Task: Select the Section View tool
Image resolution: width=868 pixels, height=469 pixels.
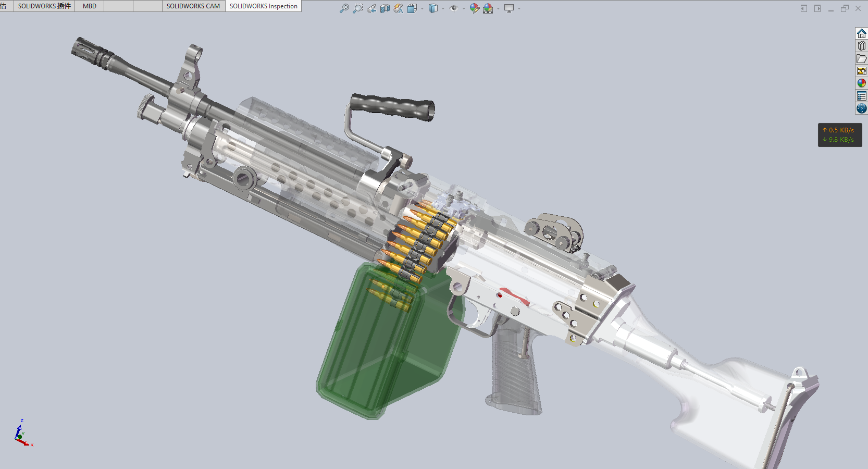Action: coord(385,9)
